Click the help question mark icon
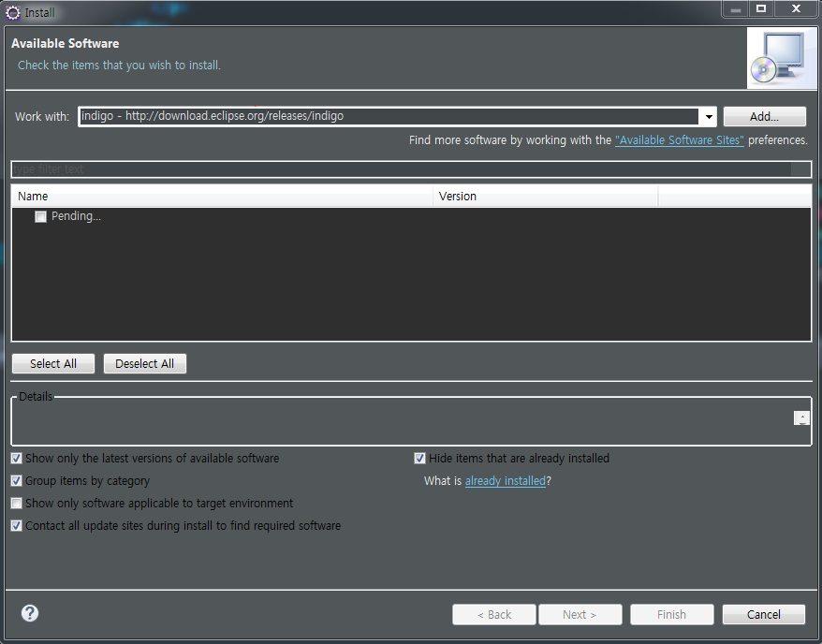 coord(30,613)
